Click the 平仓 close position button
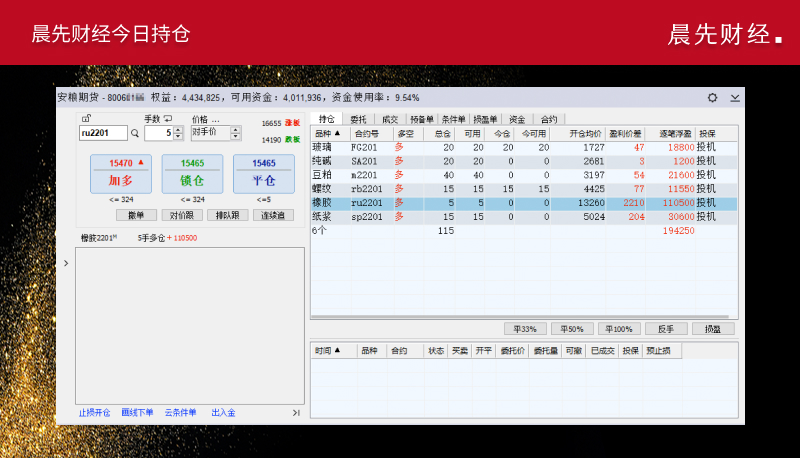The height and width of the screenshot is (458, 800). click(x=263, y=173)
